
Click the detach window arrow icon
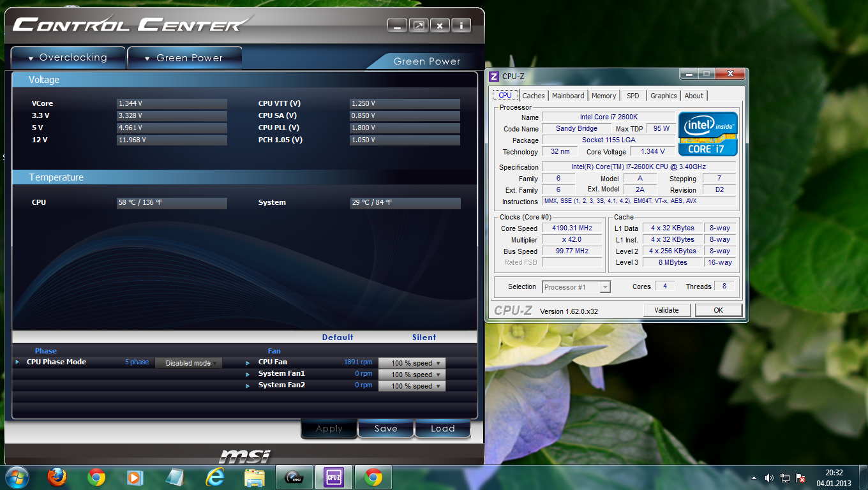click(419, 26)
